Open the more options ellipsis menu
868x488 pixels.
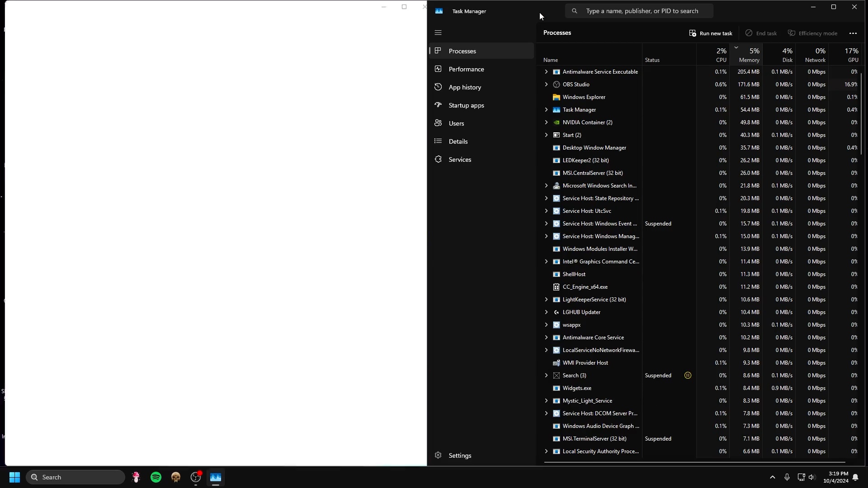click(x=853, y=33)
